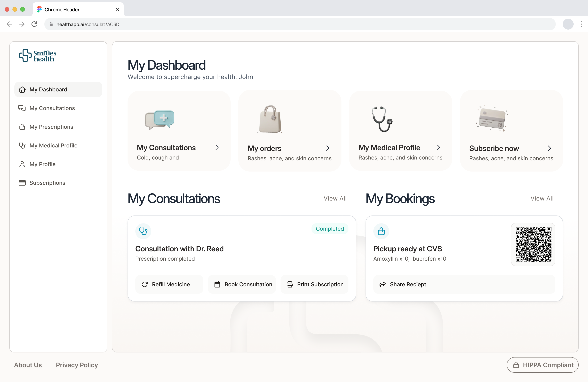This screenshot has width=588, height=382.
Task: Expand the My orders card chevron
Action: click(328, 148)
